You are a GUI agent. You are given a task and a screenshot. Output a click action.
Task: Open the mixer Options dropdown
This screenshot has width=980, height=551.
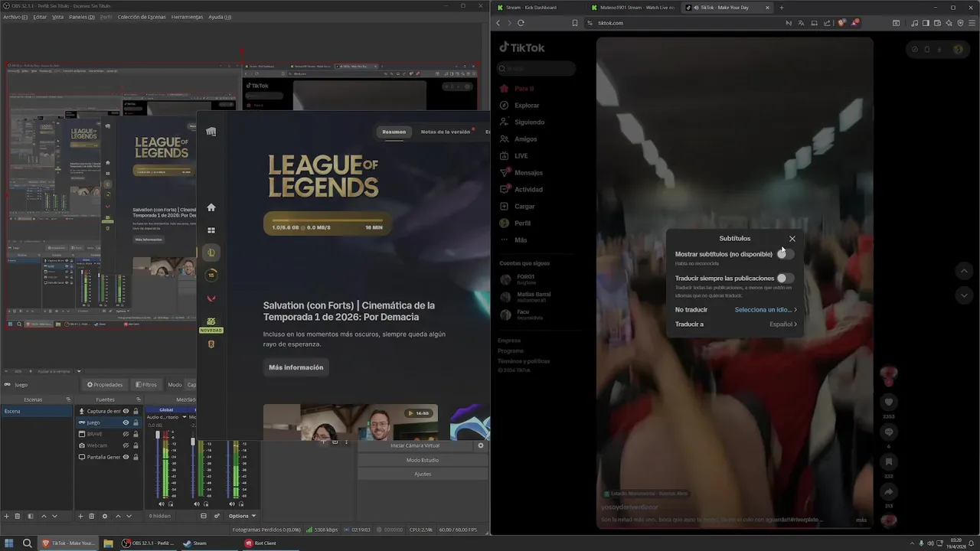242,516
